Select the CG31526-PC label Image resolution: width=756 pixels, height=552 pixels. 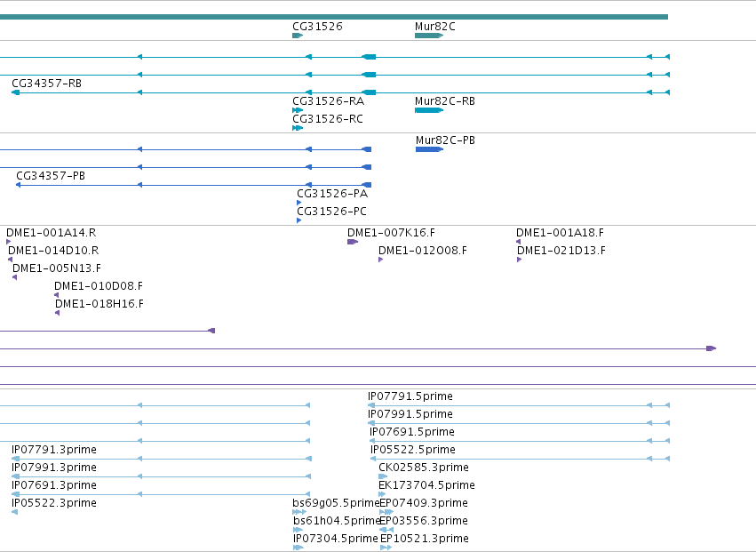click(x=331, y=212)
